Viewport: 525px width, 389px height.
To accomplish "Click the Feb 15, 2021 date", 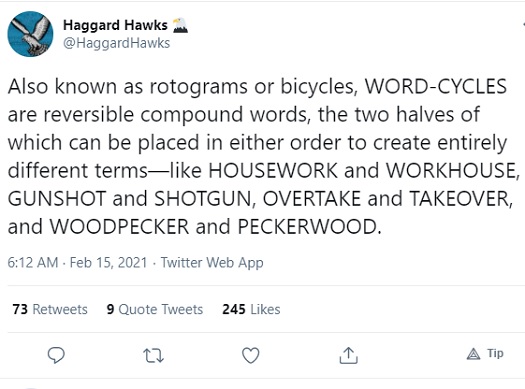I will 108,262.
